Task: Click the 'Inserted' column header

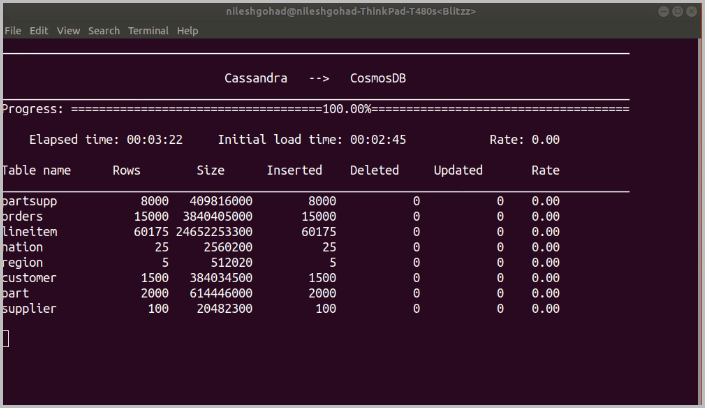Action: click(294, 170)
